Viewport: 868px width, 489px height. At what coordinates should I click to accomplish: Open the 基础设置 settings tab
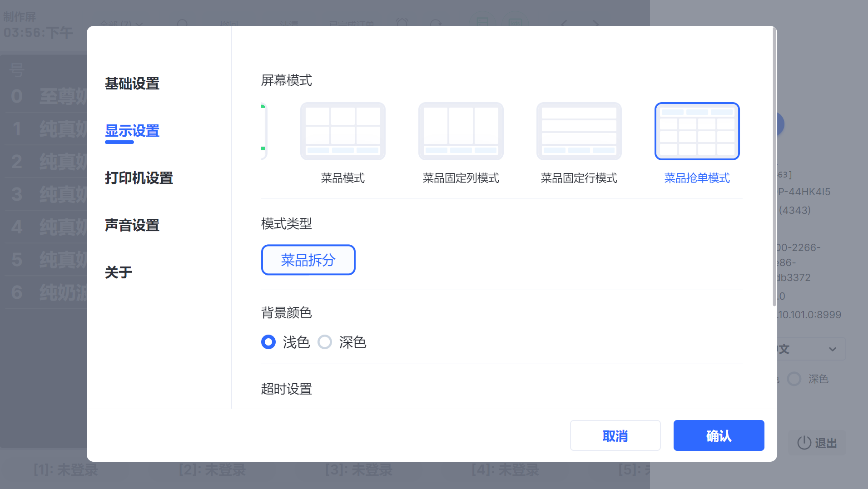[x=132, y=84]
